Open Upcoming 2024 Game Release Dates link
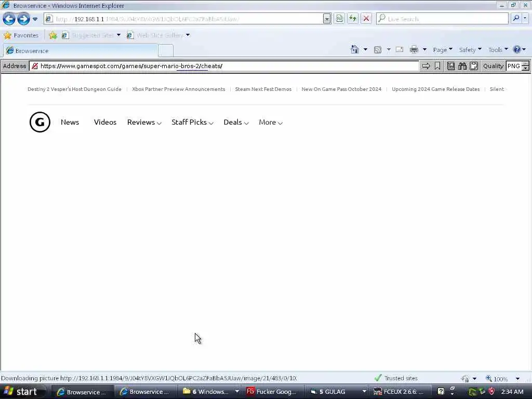 [436, 89]
